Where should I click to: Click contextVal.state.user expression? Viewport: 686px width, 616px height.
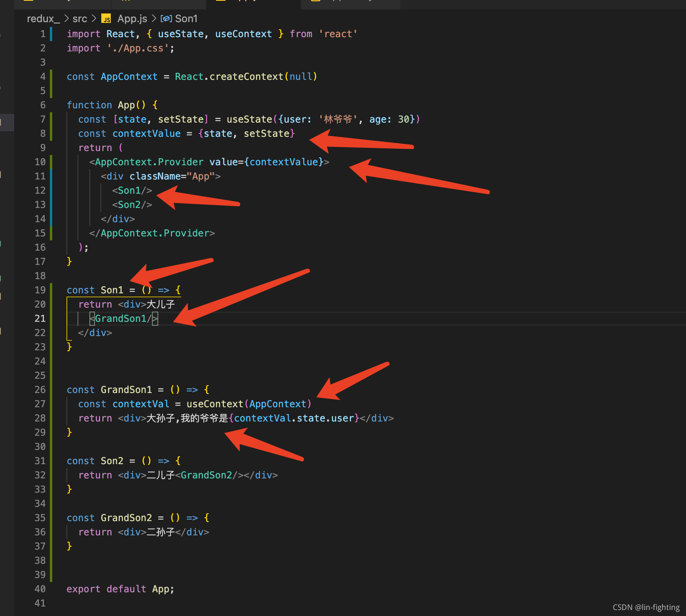tap(294, 418)
